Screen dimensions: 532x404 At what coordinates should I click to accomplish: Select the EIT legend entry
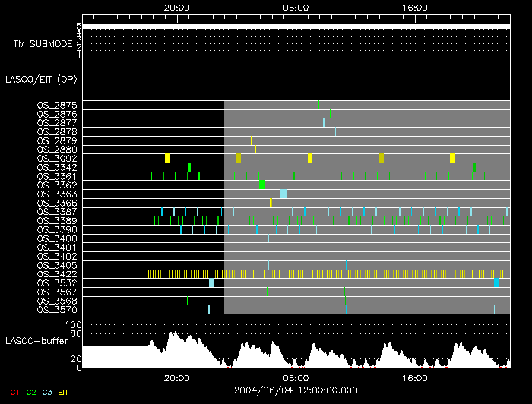point(63,391)
